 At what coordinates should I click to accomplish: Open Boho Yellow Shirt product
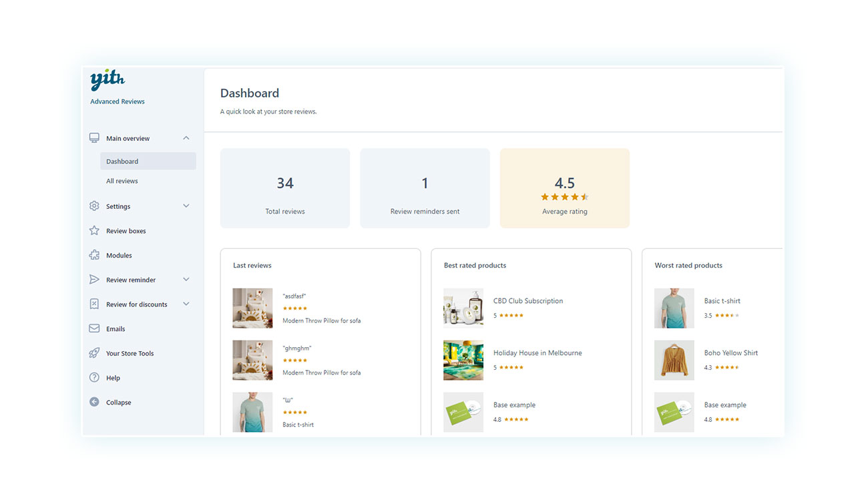tap(731, 353)
